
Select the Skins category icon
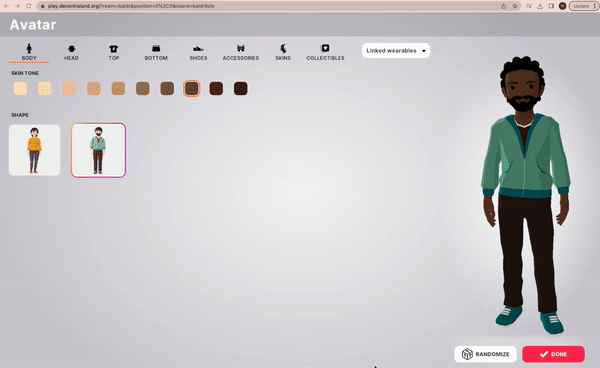coord(283,49)
